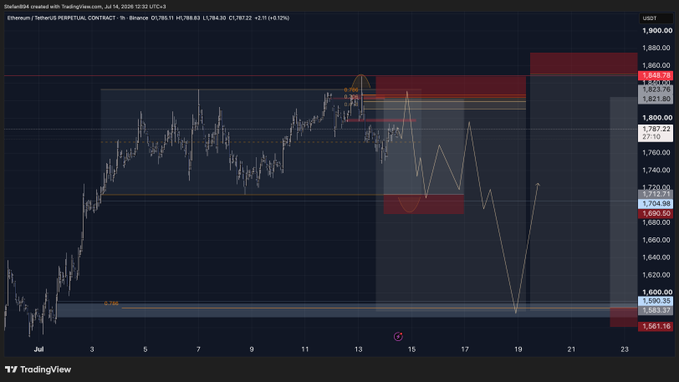Click the 1,600.00 price scale tick

tap(657, 292)
